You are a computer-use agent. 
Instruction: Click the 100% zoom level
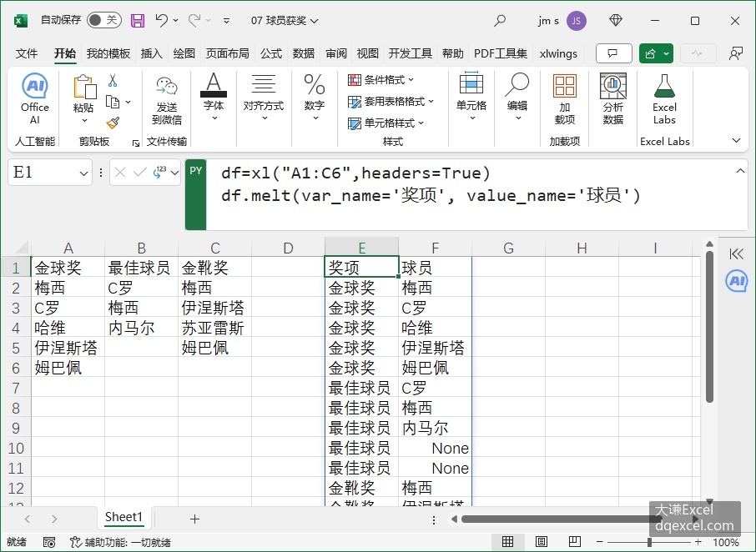(726, 542)
